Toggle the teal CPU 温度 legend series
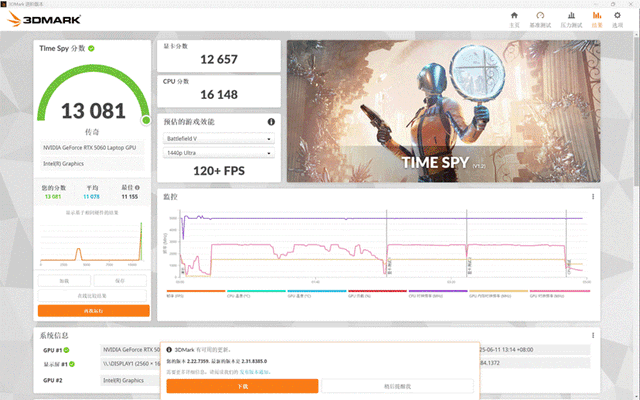Viewport: 640px width, 400px height. (x=256, y=293)
